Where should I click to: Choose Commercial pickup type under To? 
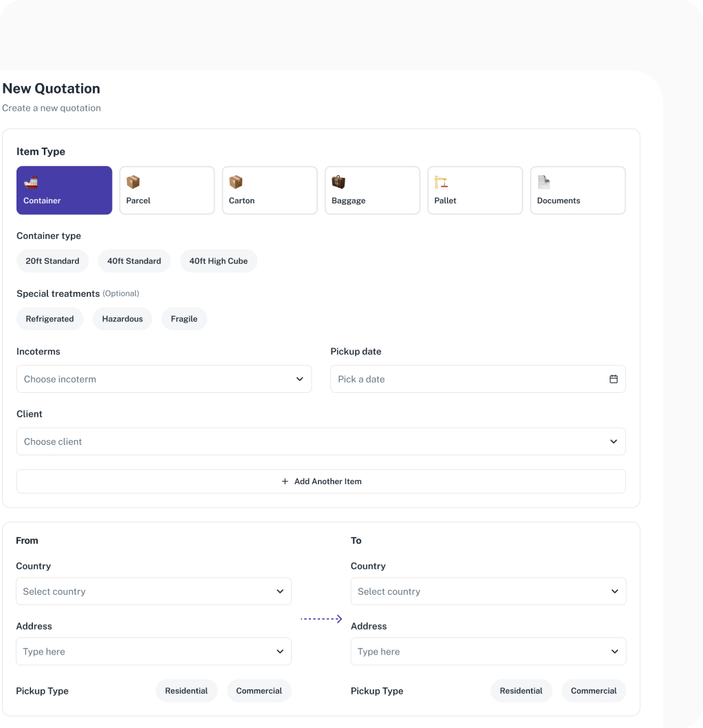click(x=593, y=690)
